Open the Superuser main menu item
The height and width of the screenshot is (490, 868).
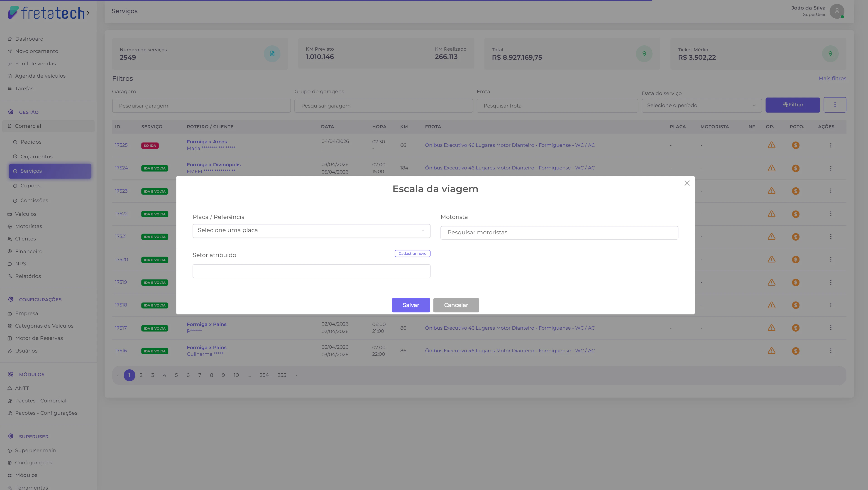[36, 450]
